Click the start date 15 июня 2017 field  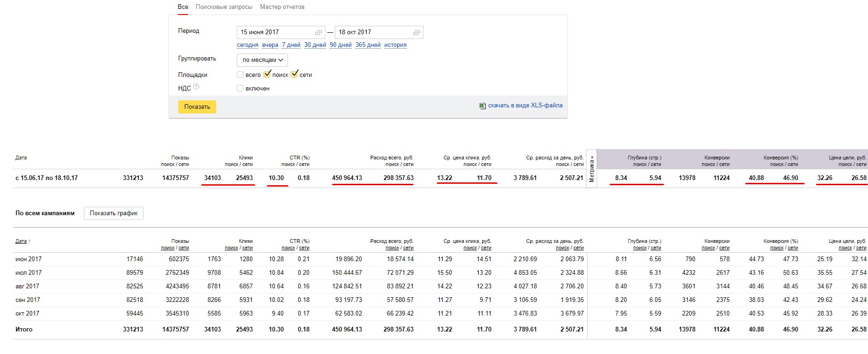274,32
